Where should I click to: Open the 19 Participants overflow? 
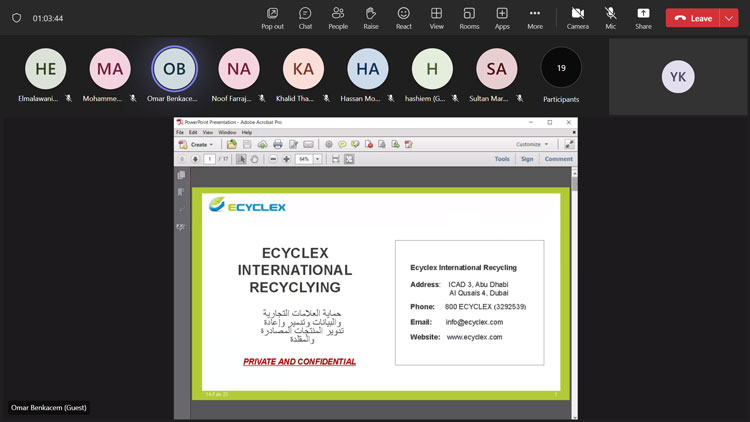coord(561,68)
